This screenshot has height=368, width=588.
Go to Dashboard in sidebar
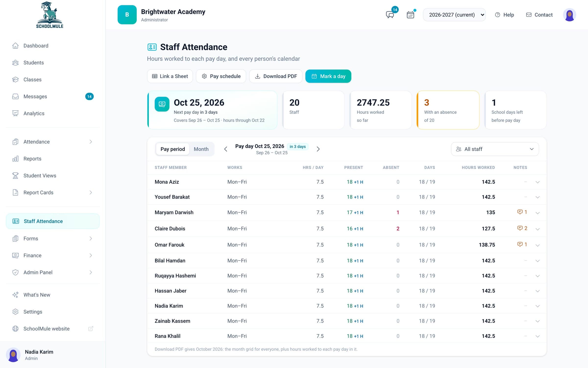[53, 46]
